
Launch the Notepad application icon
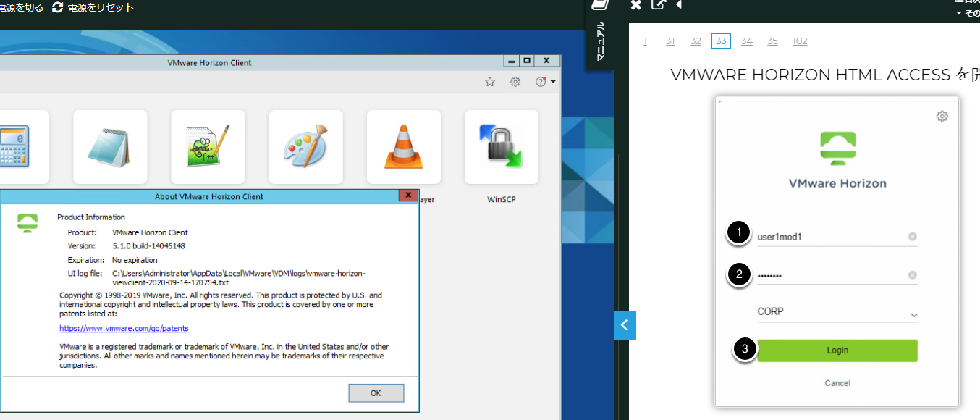(x=110, y=147)
